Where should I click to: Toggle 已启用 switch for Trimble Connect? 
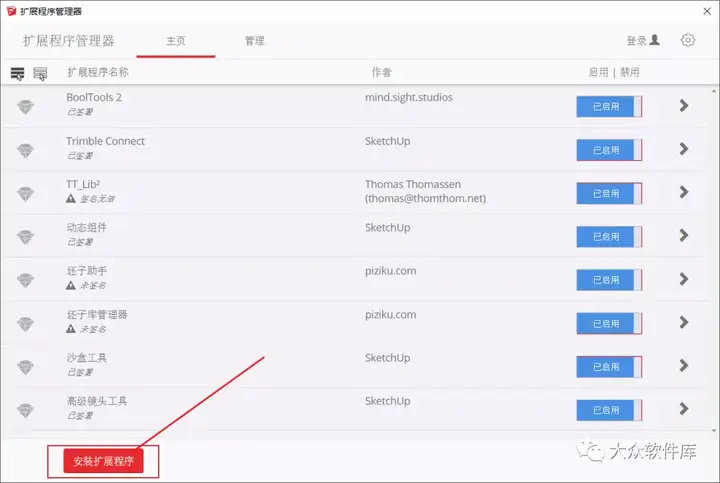click(x=609, y=150)
